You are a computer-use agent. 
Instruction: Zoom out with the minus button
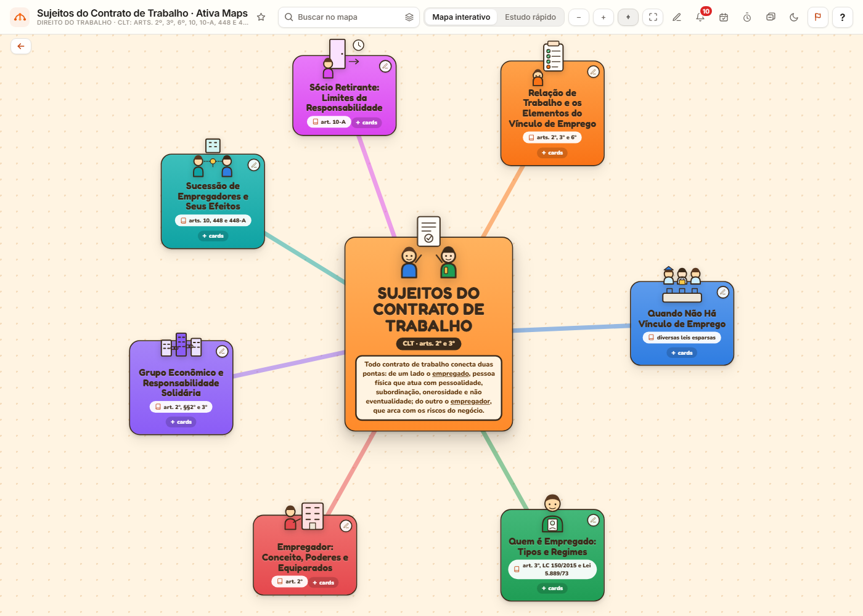pyautogui.click(x=579, y=17)
